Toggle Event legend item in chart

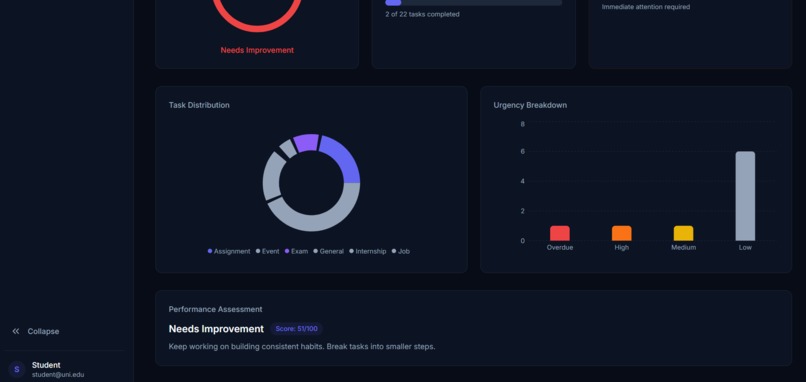(267, 251)
